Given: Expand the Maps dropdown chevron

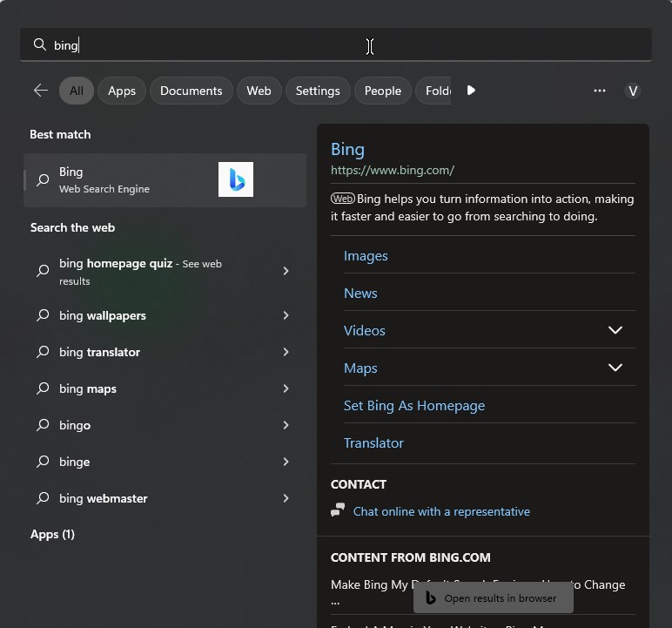Looking at the screenshot, I should pos(615,368).
